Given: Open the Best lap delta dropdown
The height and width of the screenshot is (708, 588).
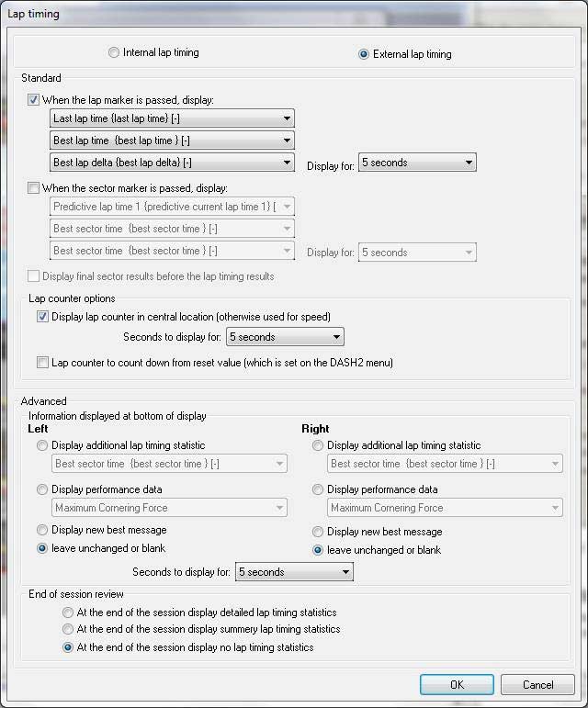Looking at the screenshot, I should [x=172, y=163].
